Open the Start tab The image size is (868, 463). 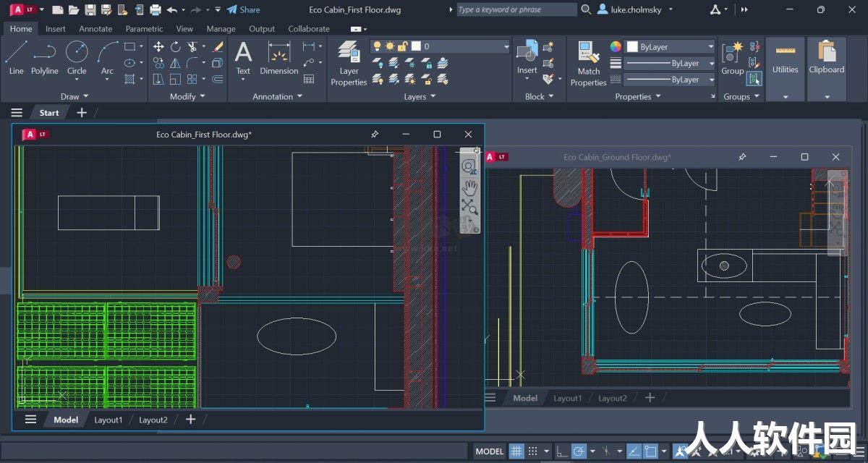(49, 112)
